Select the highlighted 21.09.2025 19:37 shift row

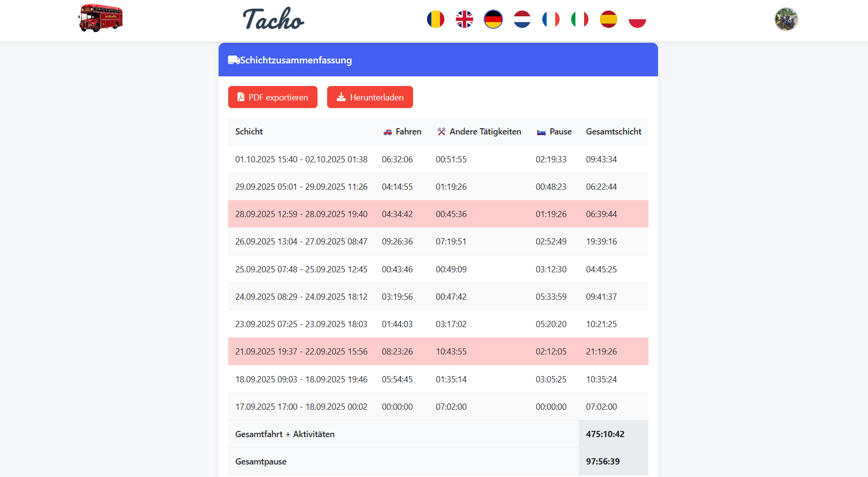[438, 352]
